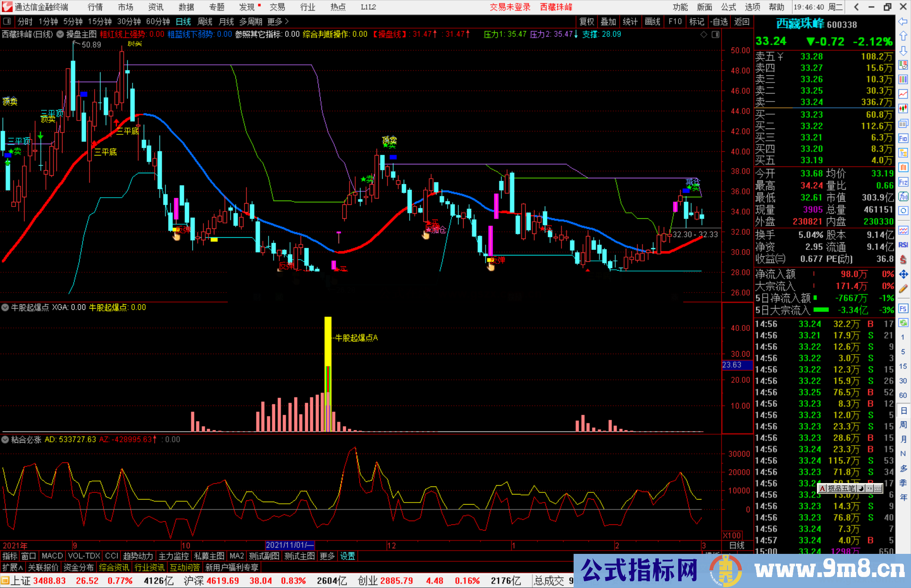Click the 画线 drawing button

(x=652, y=21)
